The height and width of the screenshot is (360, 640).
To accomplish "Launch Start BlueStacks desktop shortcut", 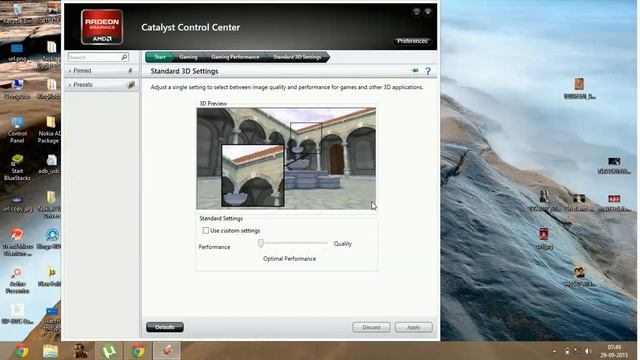I will 17,167.
